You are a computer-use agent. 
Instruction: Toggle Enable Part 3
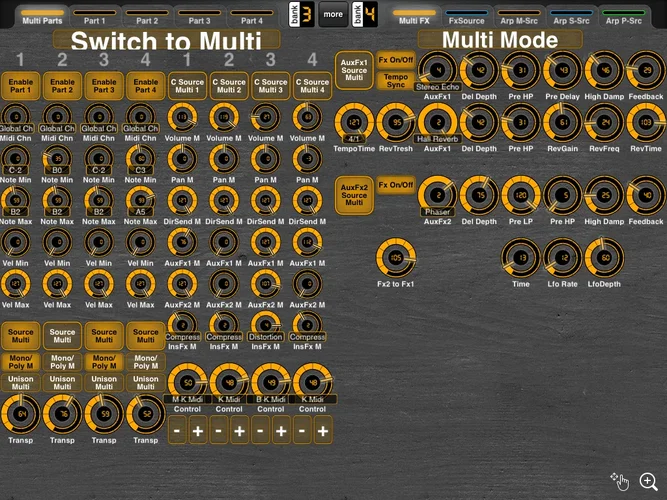coord(104,86)
